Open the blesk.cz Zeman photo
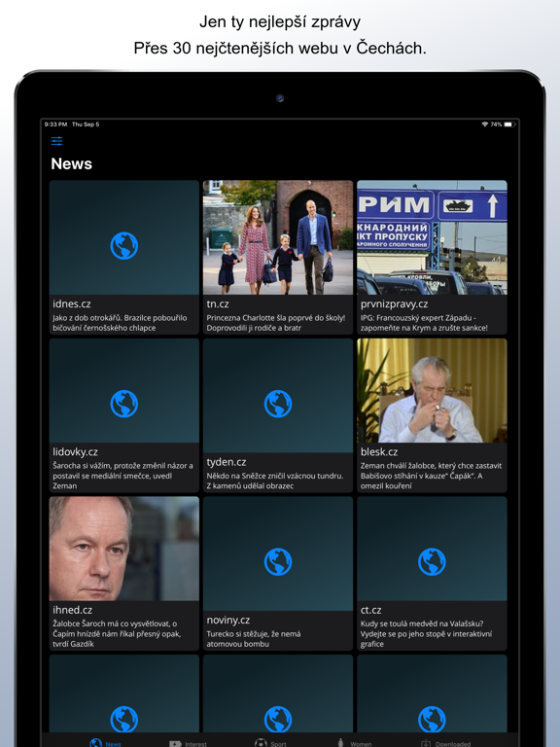This screenshot has width=560, height=747. click(x=432, y=391)
